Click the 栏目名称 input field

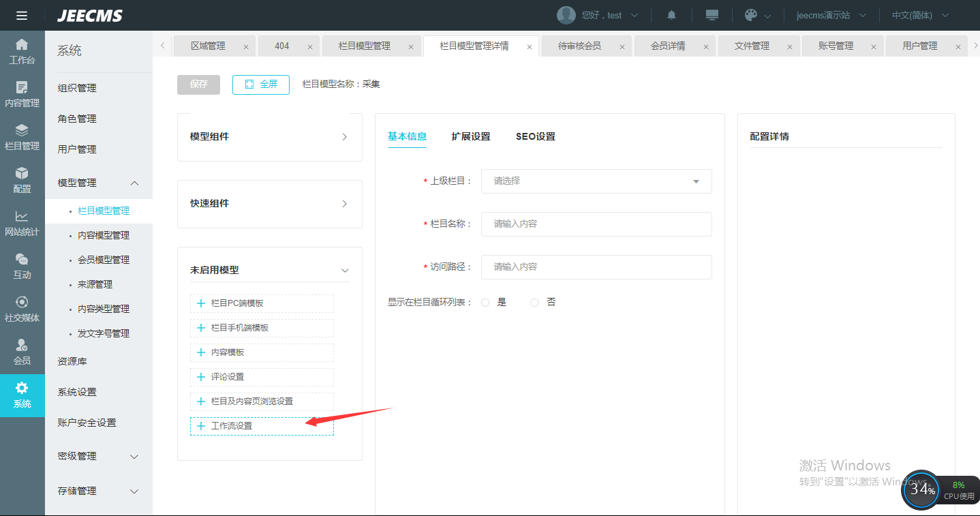point(596,224)
